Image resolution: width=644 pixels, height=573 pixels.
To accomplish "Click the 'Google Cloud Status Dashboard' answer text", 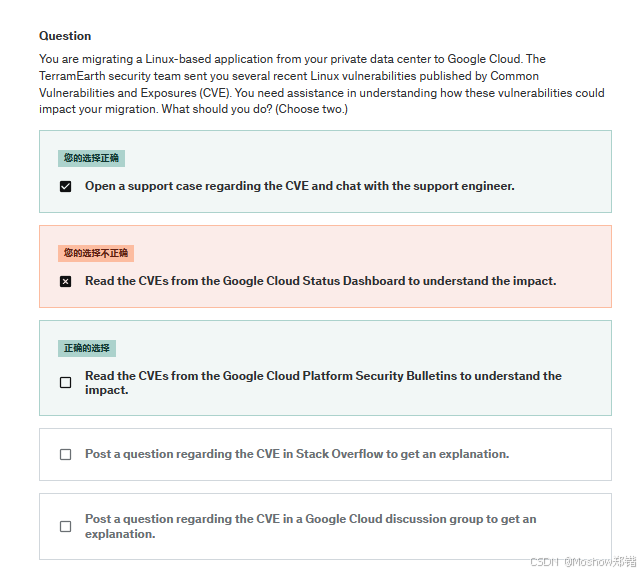I will pos(320,281).
